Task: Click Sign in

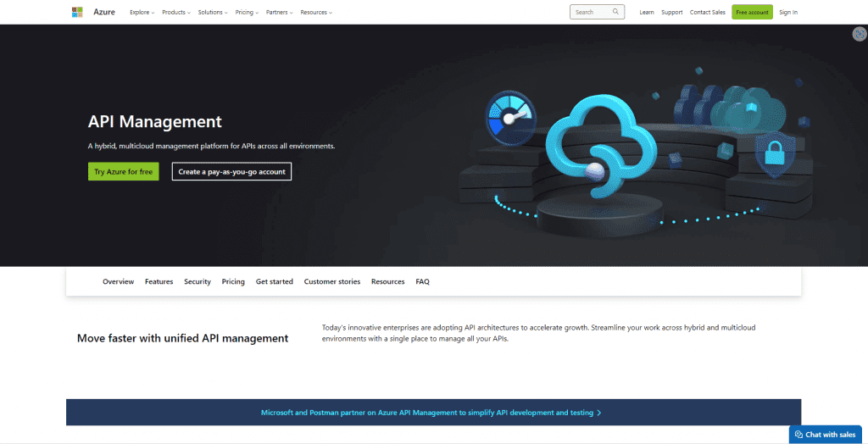Action: (788, 12)
